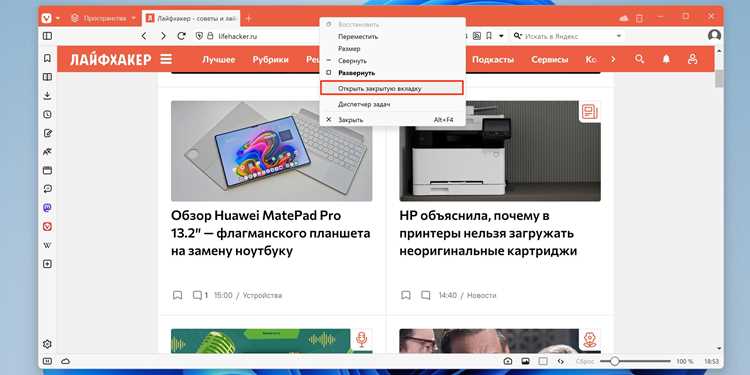Open the History panel clock icon
750x375 pixels.
47,114
